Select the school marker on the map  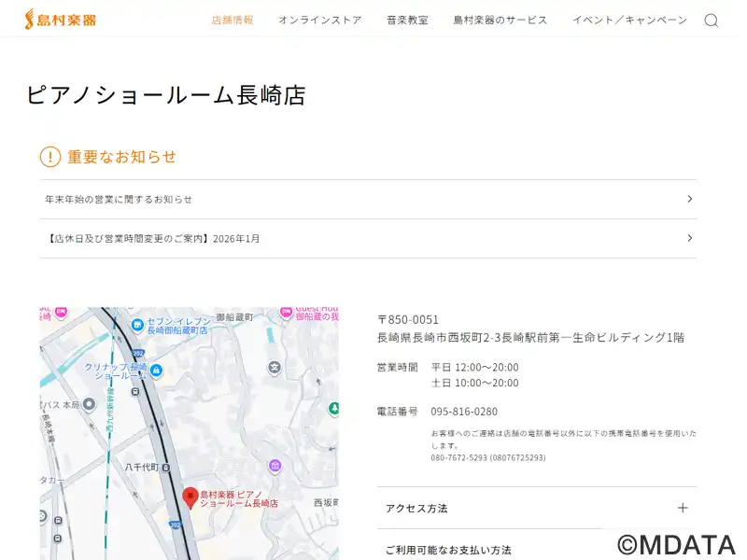(x=274, y=368)
